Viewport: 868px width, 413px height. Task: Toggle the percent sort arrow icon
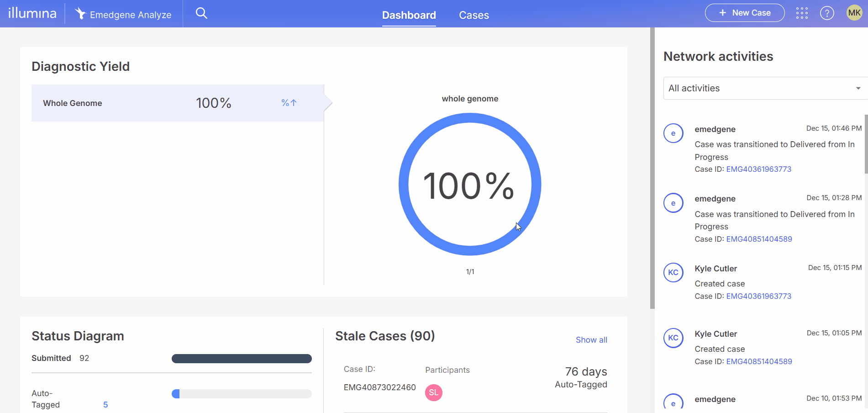[289, 103]
